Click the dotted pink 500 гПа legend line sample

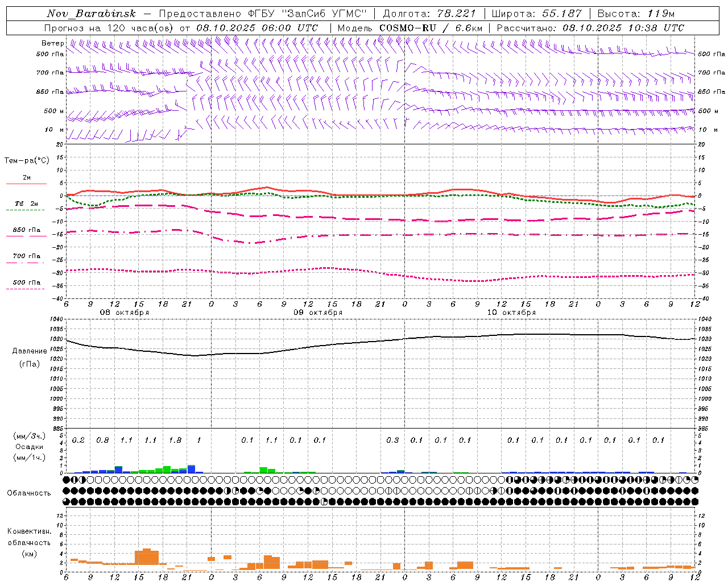coord(25,289)
